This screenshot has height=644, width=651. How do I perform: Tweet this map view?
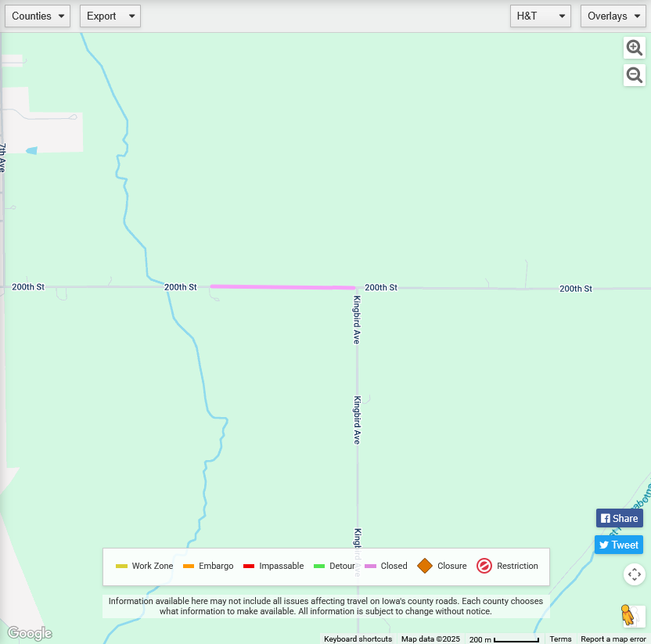(x=619, y=545)
